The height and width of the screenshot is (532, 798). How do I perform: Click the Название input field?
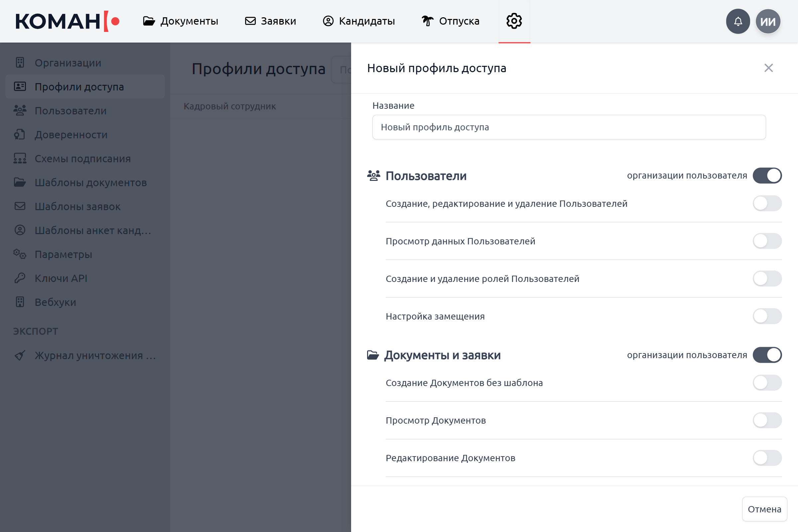pyautogui.click(x=569, y=127)
